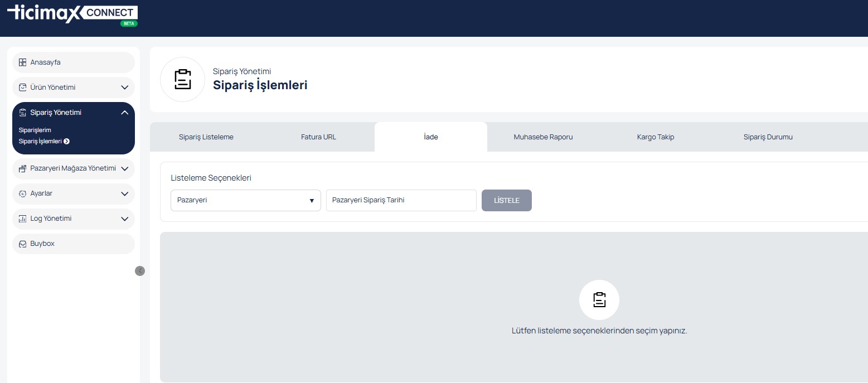868x383 pixels.
Task: Select the İade tab
Action: pyautogui.click(x=431, y=137)
